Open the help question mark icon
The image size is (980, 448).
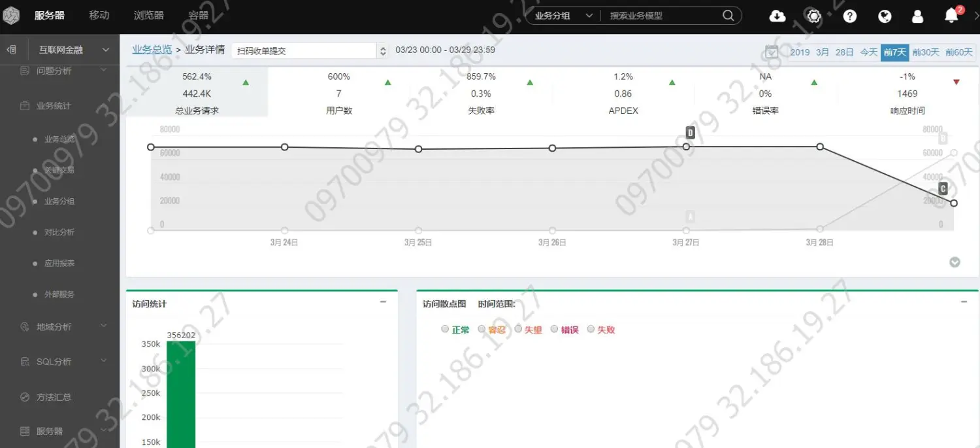tap(849, 16)
